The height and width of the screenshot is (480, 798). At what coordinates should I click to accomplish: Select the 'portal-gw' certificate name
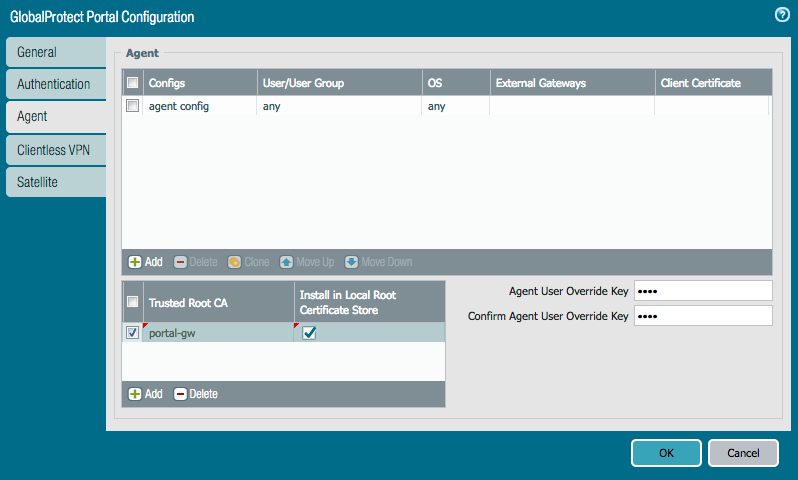coord(172,333)
